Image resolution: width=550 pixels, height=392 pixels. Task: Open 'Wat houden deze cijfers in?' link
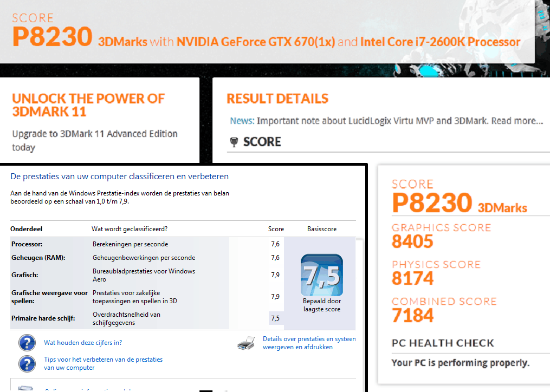coord(83,343)
